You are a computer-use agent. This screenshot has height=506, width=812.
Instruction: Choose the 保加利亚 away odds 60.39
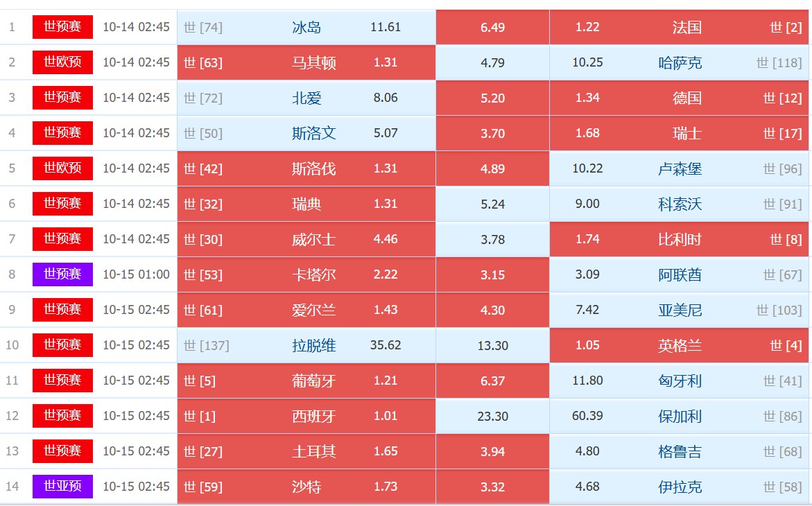click(587, 416)
